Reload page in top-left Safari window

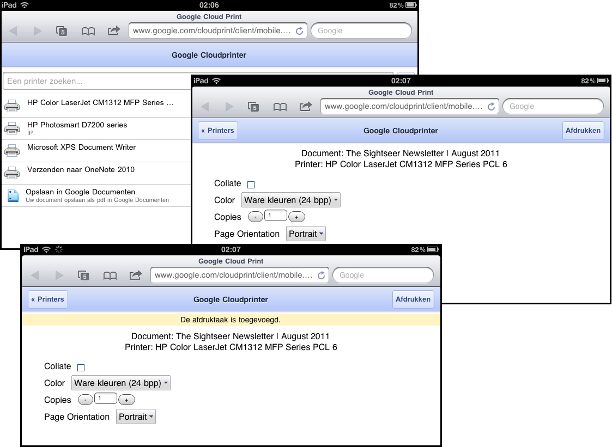[299, 31]
